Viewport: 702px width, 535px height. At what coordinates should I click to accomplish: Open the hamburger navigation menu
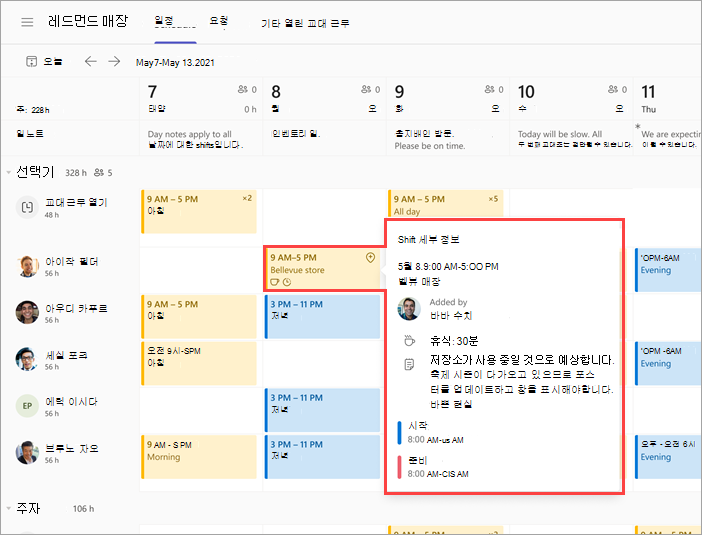(27, 22)
